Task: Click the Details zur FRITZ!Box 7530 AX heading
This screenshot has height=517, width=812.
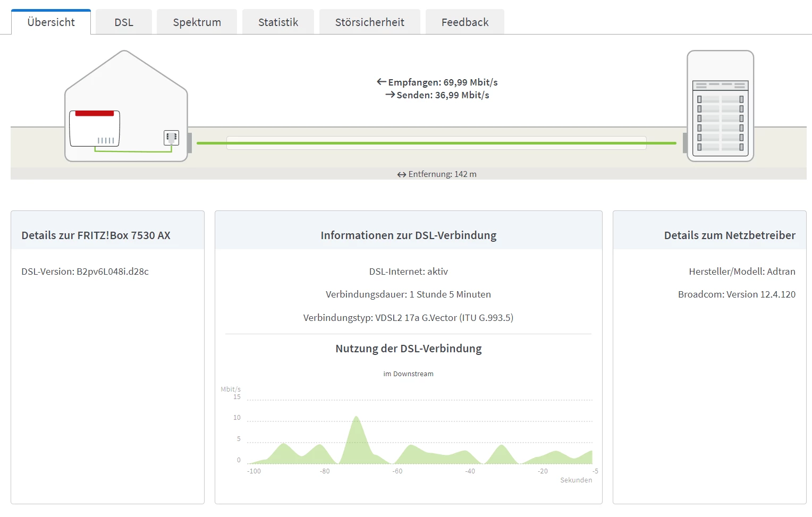Action: point(96,235)
